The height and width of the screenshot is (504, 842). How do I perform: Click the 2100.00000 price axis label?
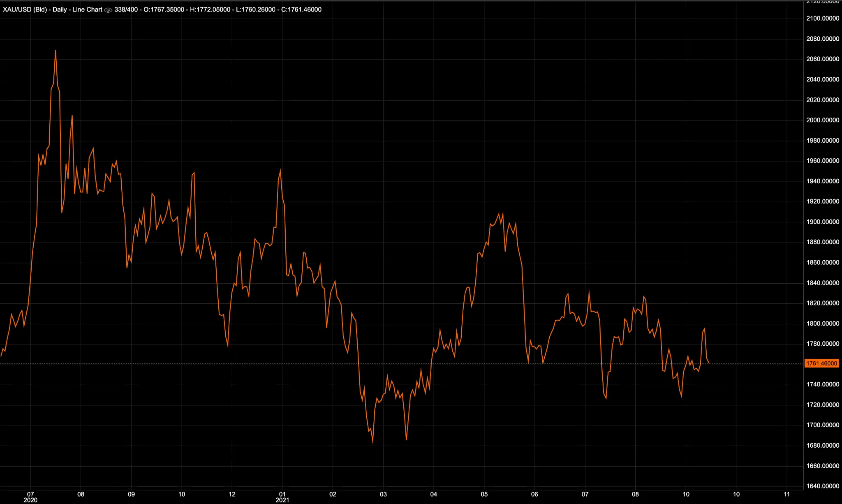[822, 18]
